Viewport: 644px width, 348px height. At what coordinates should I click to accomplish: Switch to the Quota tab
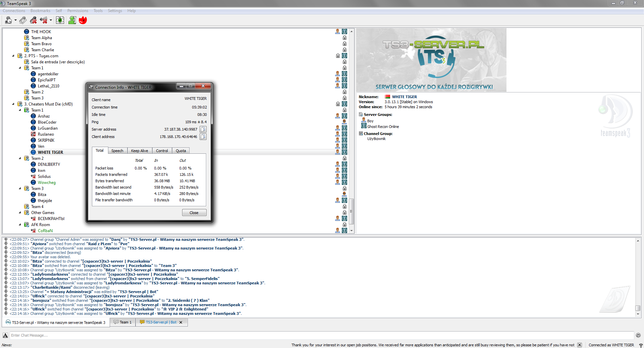click(181, 151)
